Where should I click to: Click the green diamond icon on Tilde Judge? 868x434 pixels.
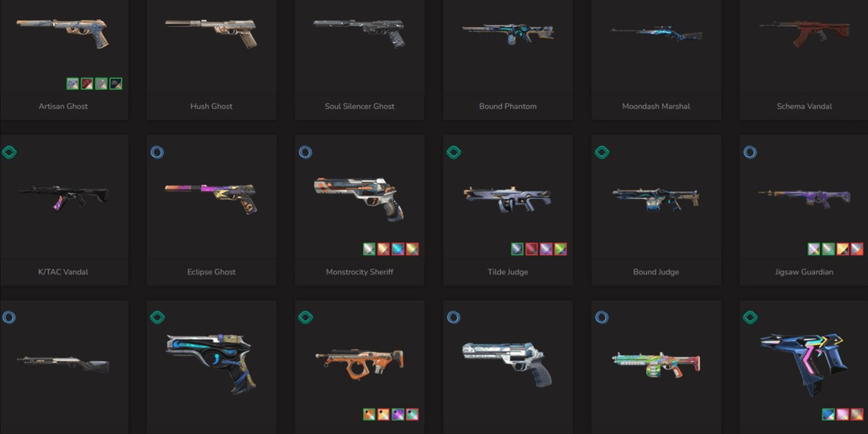coord(454,152)
